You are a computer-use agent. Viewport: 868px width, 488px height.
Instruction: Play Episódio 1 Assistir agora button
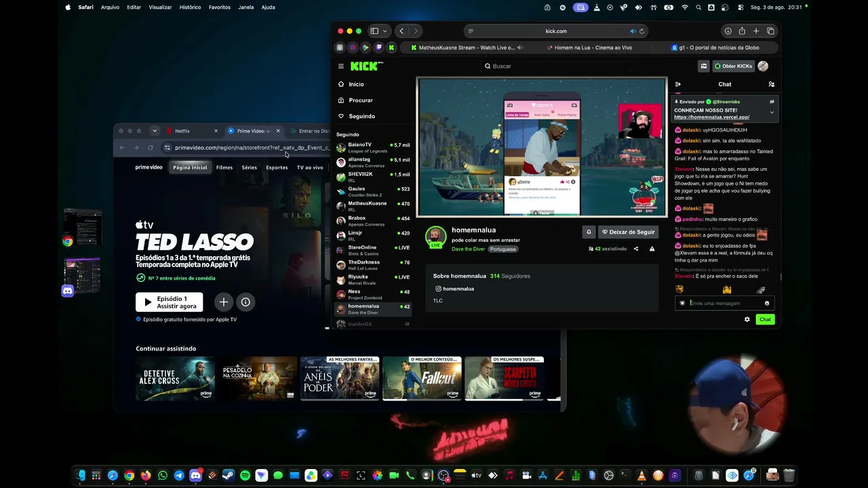(169, 302)
